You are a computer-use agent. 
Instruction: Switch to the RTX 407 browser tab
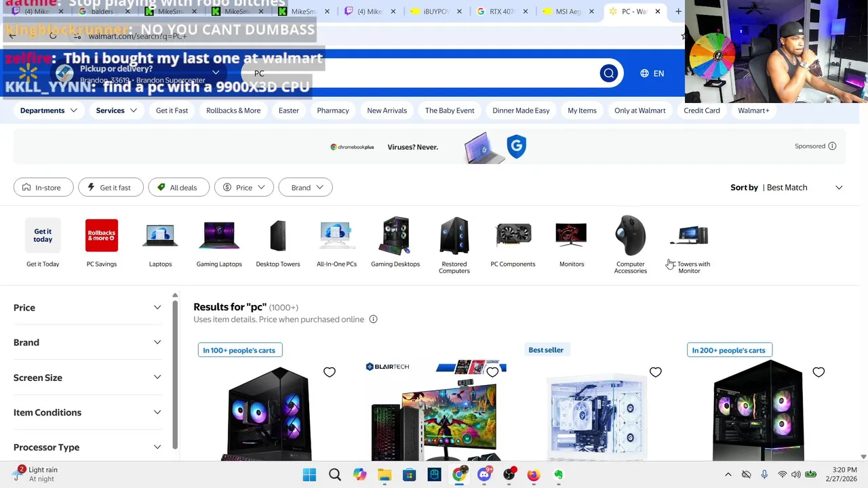[502, 12]
